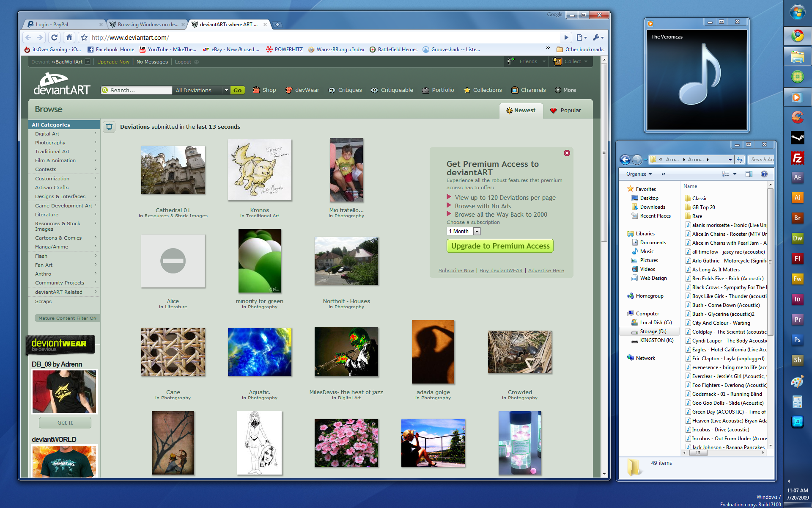Switch to the Login - PayPal tab
The width and height of the screenshot is (812, 508).
63,25
